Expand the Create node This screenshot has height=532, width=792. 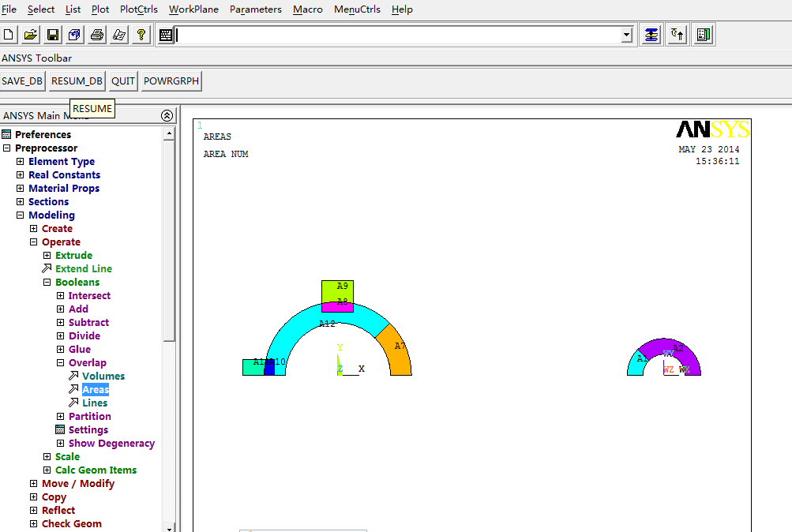pos(33,229)
